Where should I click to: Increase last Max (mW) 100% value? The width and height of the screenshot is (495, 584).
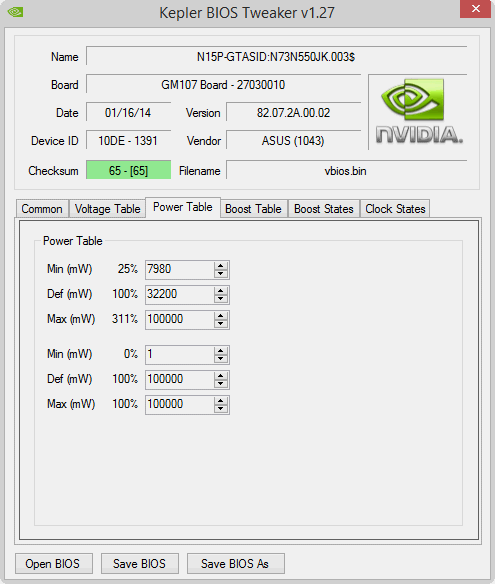pyautogui.click(x=221, y=400)
